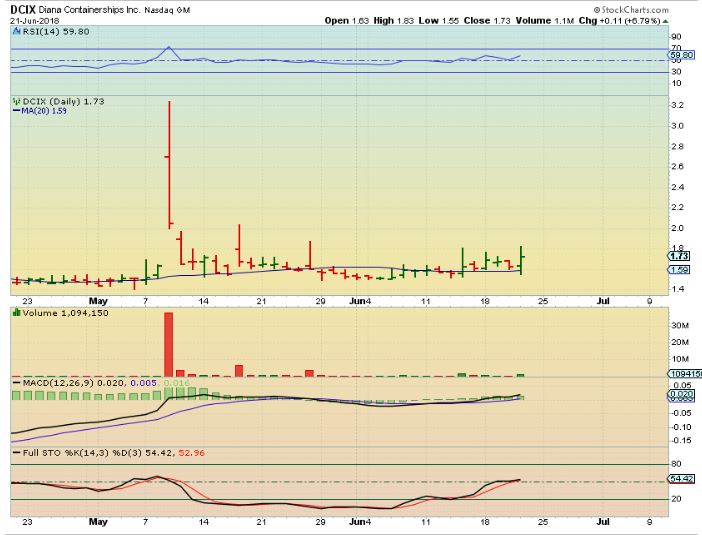The image size is (702, 535).
Task: Click the 80 stochastic axis label
Action: (x=676, y=464)
